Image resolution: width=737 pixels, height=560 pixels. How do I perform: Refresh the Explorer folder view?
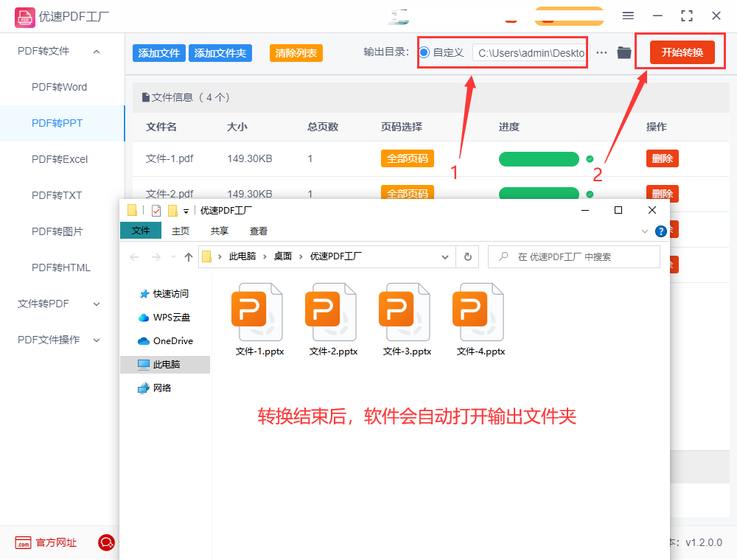(x=468, y=257)
